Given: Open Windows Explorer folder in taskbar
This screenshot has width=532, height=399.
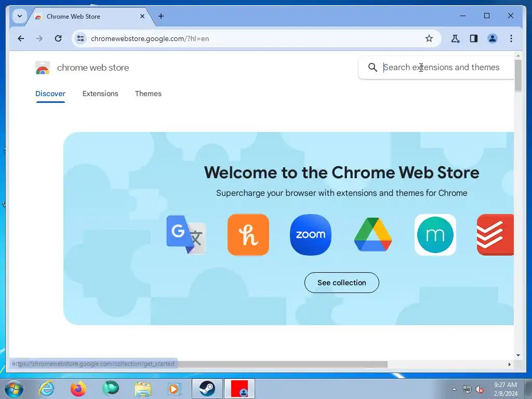Looking at the screenshot, I should 143,389.
